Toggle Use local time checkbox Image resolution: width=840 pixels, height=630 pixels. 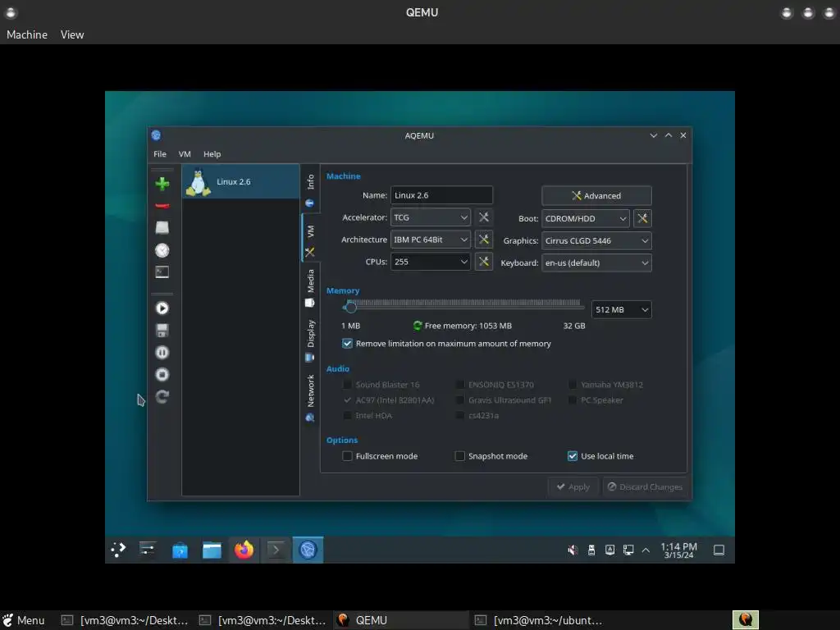[572, 456]
